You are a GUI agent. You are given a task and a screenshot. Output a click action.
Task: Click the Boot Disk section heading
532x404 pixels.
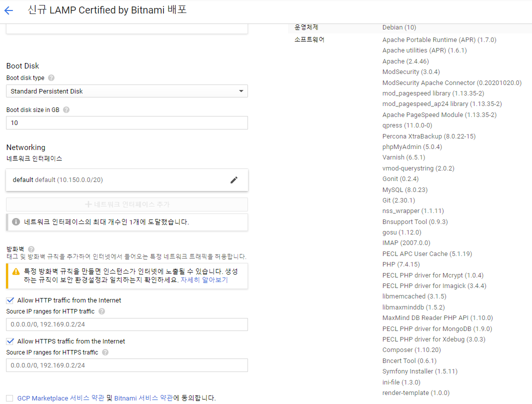tap(22, 66)
